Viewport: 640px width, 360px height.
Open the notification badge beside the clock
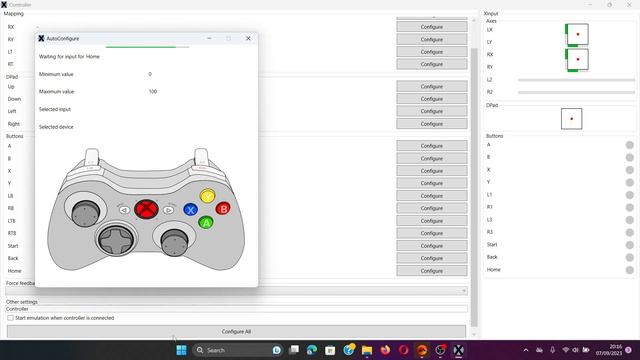(x=629, y=350)
